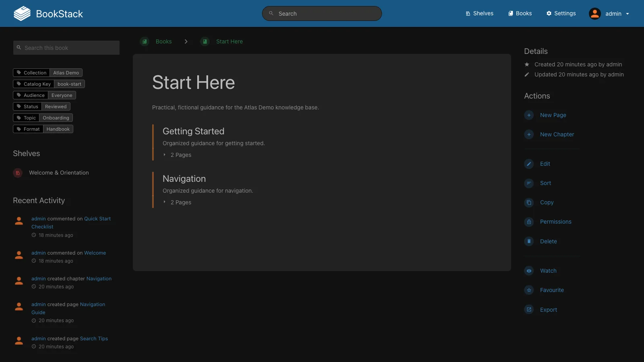The height and width of the screenshot is (362, 644).
Task: Click the admin user avatar
Action: 595,14
